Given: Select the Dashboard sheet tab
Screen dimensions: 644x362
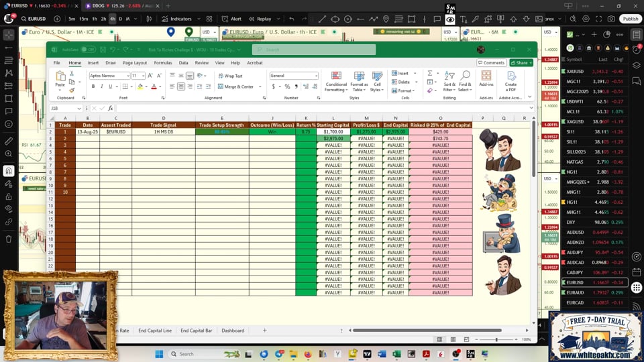Looking at the screenshot, I should pyautogui.click(x=233, y=330).
